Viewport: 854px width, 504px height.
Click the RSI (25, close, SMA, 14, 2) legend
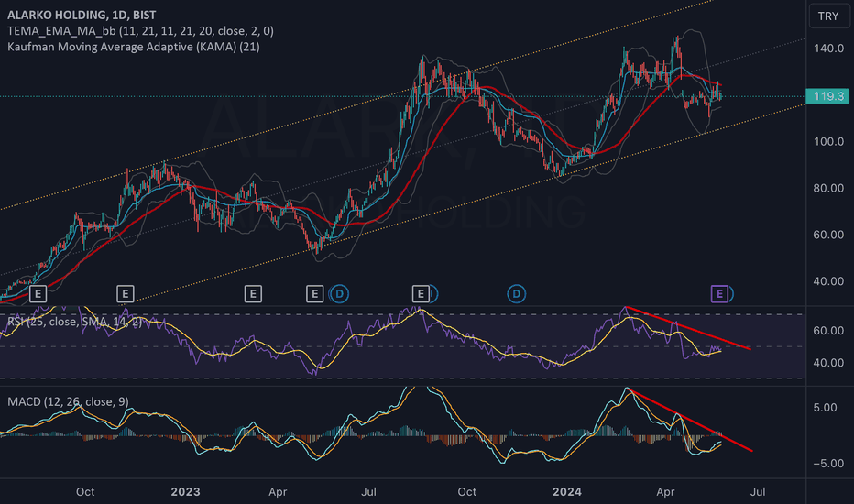(x=74, y=322)
